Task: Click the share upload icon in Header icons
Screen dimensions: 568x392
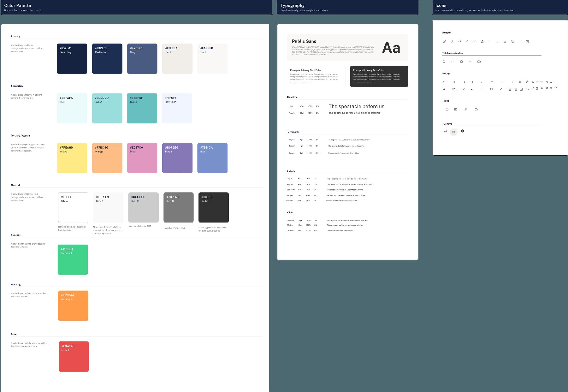Action: tap(482, 41)
